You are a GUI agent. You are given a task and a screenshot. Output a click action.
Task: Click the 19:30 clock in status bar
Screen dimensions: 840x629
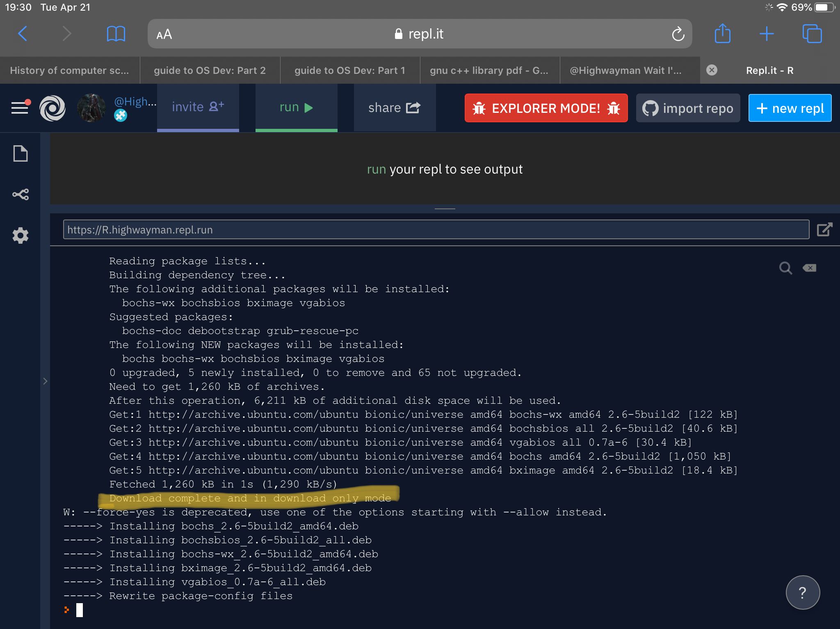click(18, 7)
